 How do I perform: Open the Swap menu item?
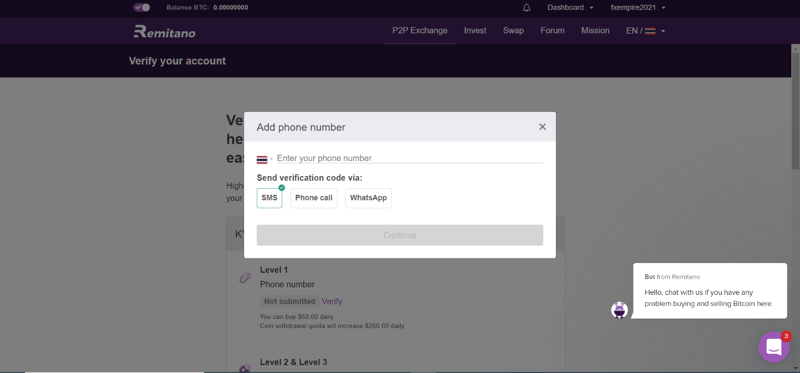click(x=513, y=31)
